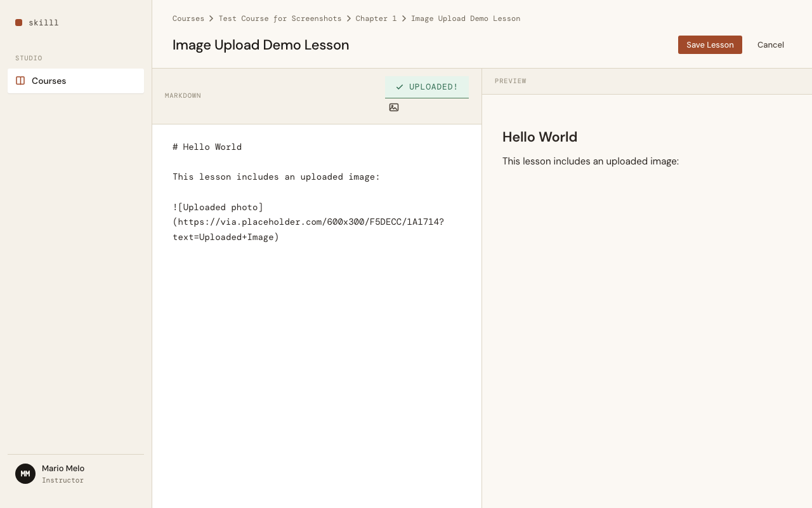Click the Mario Melo user name
The image size is (812, 508).
click(x=63, y=469)
